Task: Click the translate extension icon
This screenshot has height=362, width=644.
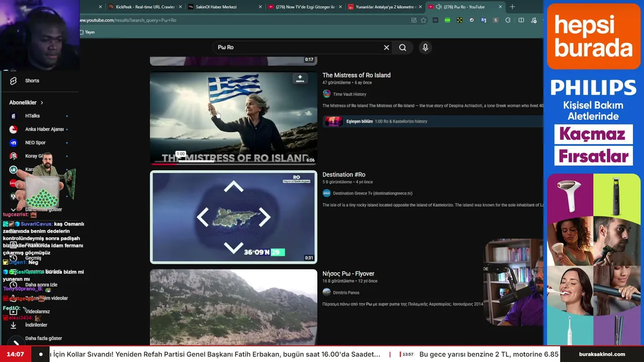Action: [x=484, y=20]
